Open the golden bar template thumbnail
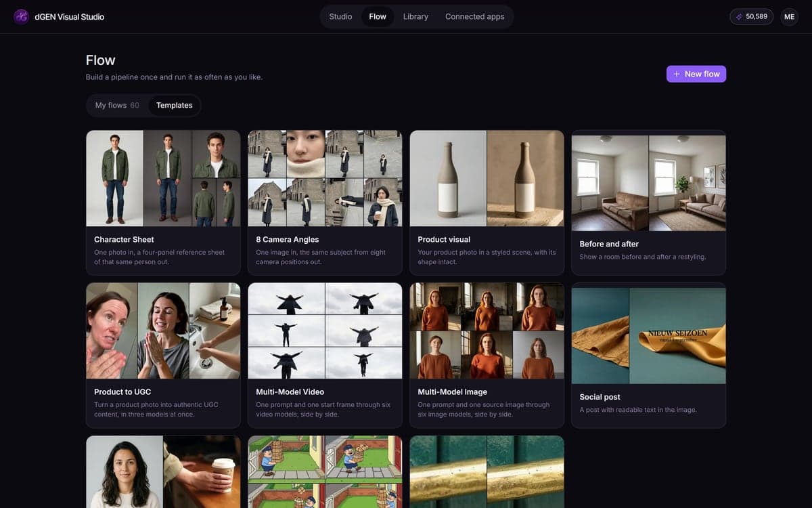The height and width of the screenshot is (508, 812). tap(487, 471)
